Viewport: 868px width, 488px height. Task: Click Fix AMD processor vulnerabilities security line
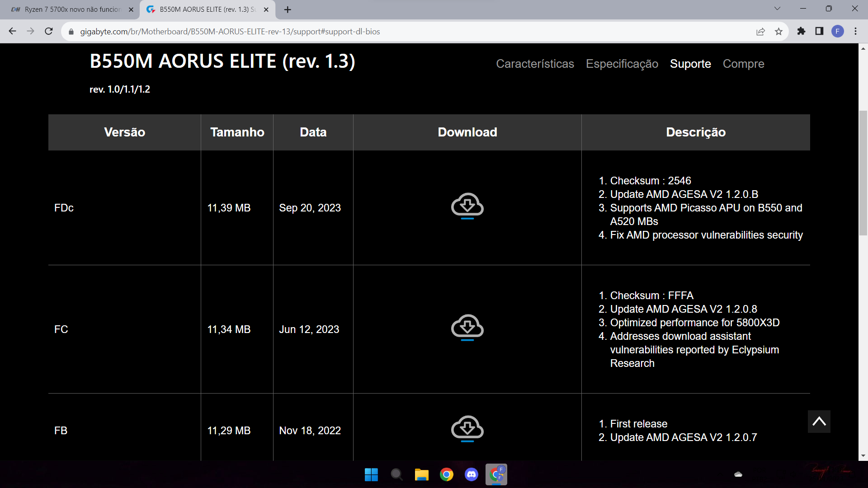point(706,235)
